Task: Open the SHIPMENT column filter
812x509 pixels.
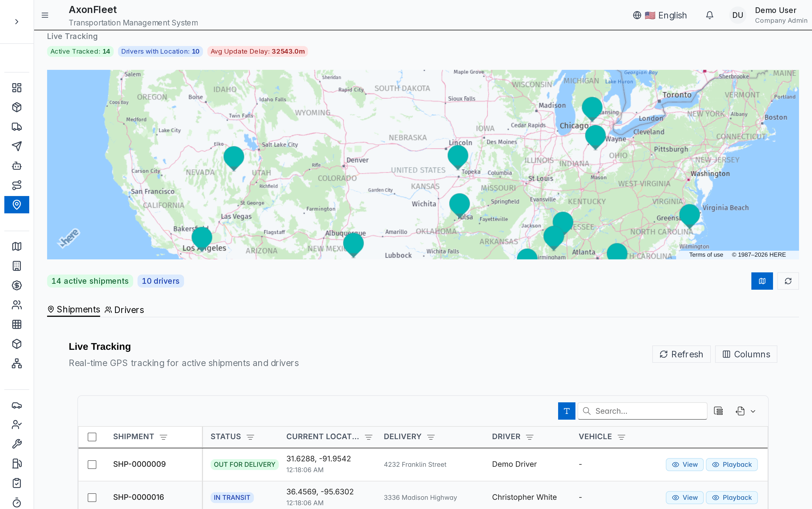Action: click(x=163, y=437)
